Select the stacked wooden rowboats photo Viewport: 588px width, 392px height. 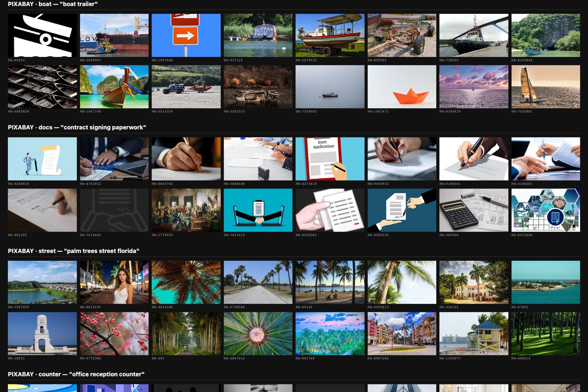coord(42,87)
